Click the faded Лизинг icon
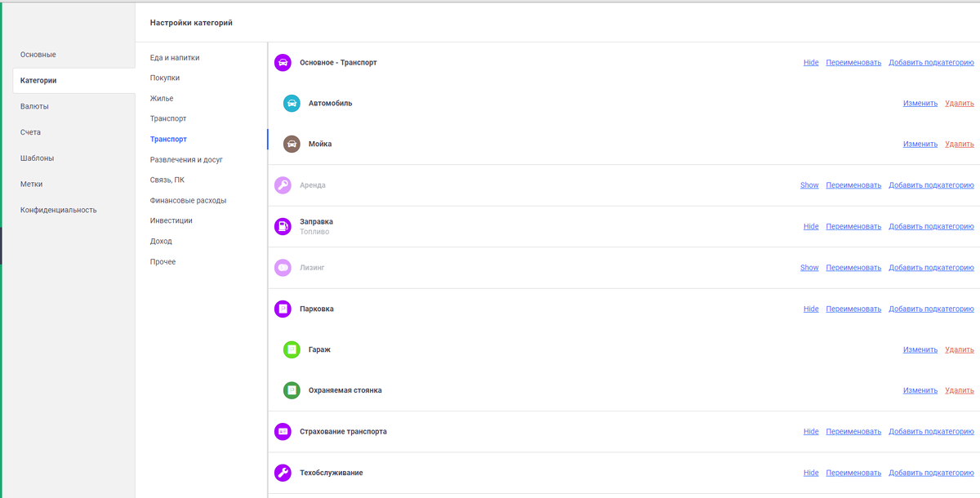980x498 pixels. click(283, 267)
